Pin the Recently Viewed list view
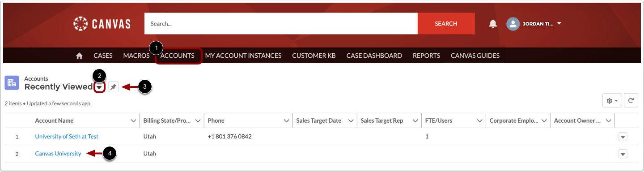Viewport: 644px width, 172px height. point(114,87)
